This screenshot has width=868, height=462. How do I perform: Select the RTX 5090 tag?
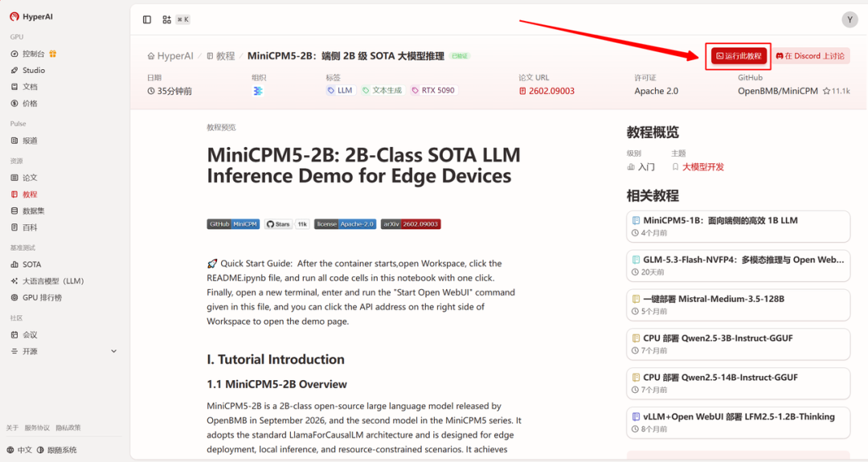click(433, 90)
